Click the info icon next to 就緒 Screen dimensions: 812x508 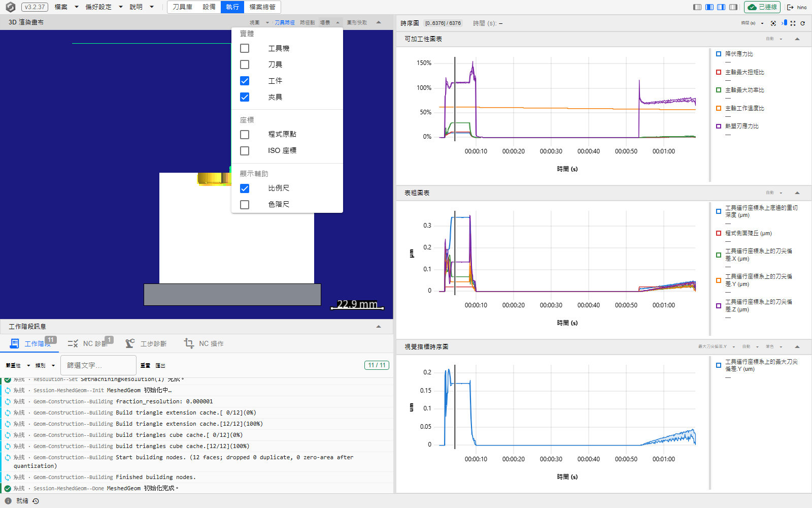click(x=8, y=501)
